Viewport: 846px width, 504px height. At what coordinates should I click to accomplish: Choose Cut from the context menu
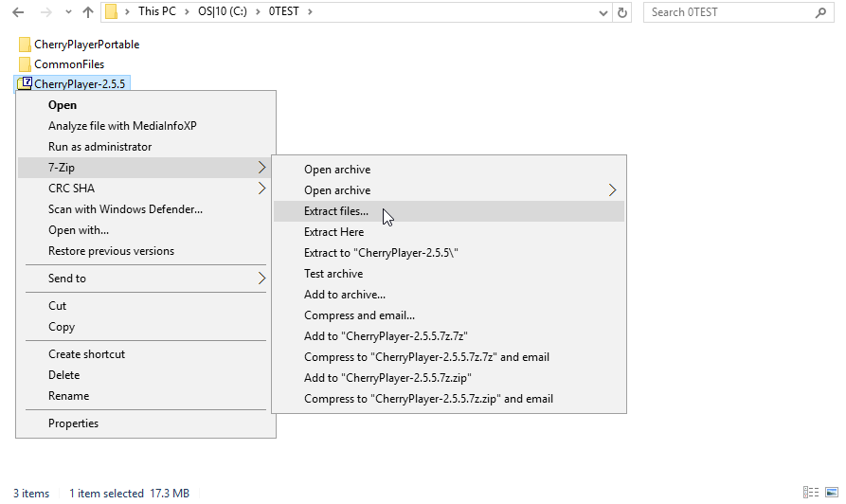click(x=146, y=306)
